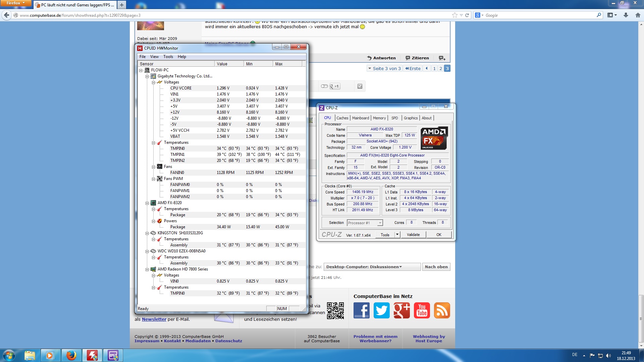644x362 pixels.
Task: Open the YouTube channel icon
Action: [422, 310]
